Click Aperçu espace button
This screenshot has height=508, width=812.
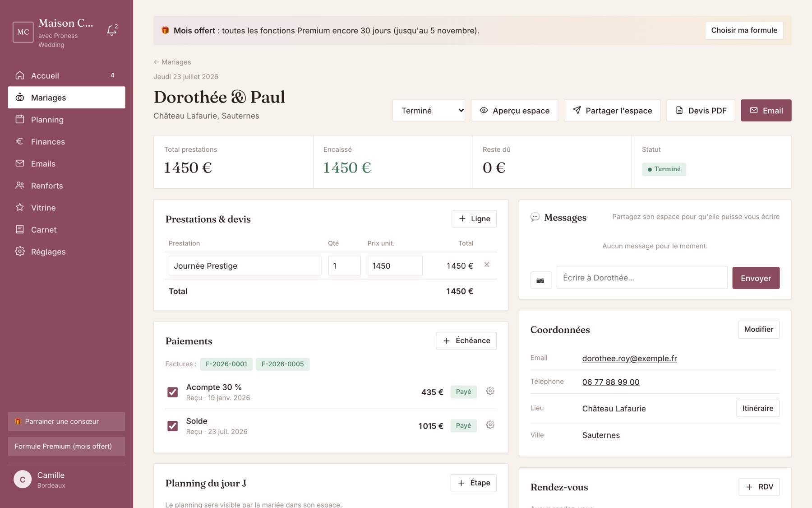pyautogui.click(x=514, y=111)
